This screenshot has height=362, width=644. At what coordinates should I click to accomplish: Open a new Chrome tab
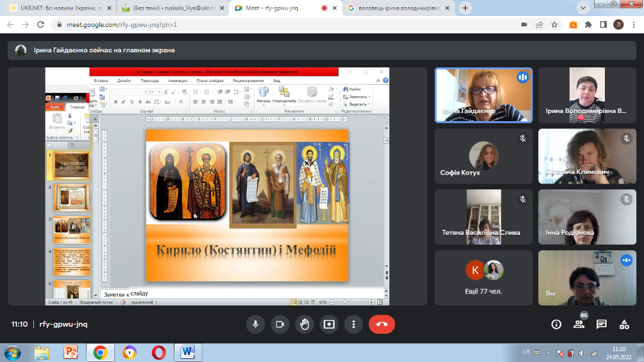pyautogui.click(x=465, y=8)
